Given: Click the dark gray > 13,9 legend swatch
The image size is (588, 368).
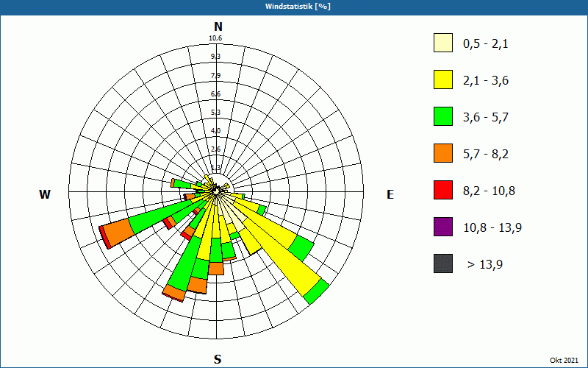Looking at the screenshot, I should tap(443, 263).
